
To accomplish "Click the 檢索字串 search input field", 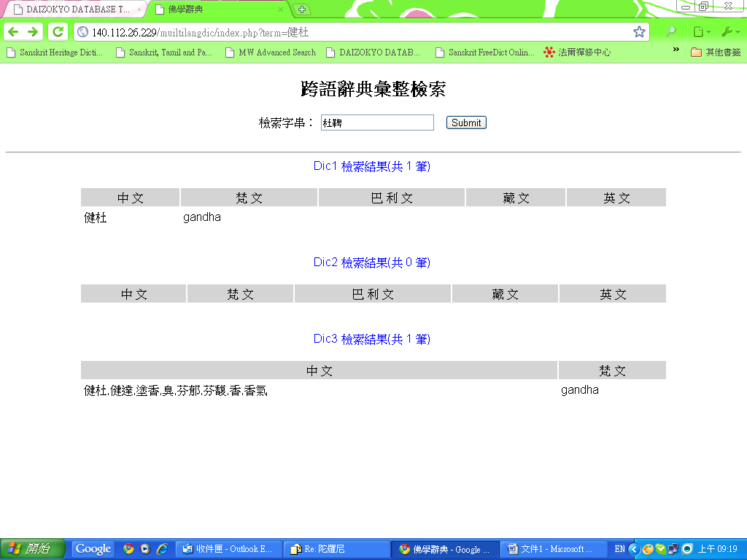I will click(x=377, y=123).
